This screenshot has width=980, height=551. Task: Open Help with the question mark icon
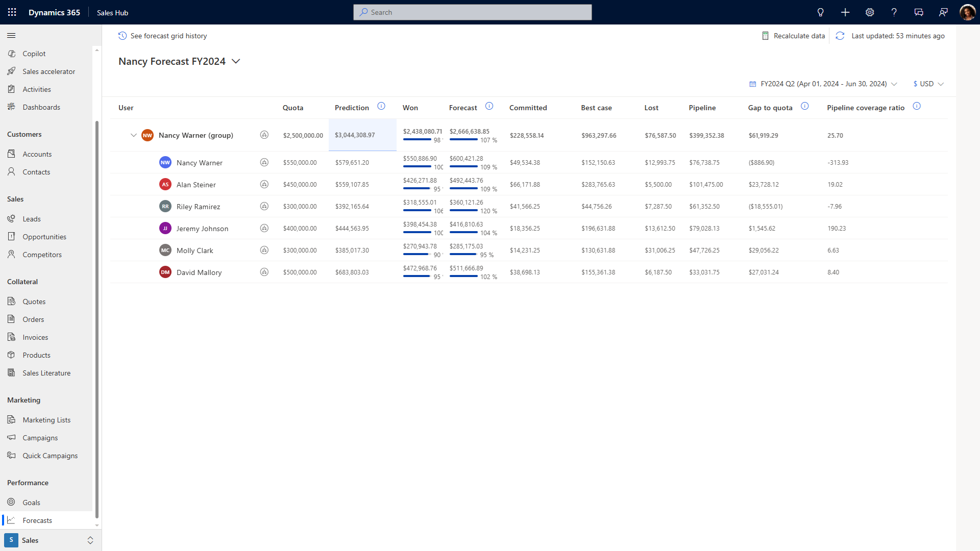coord(894,12)
